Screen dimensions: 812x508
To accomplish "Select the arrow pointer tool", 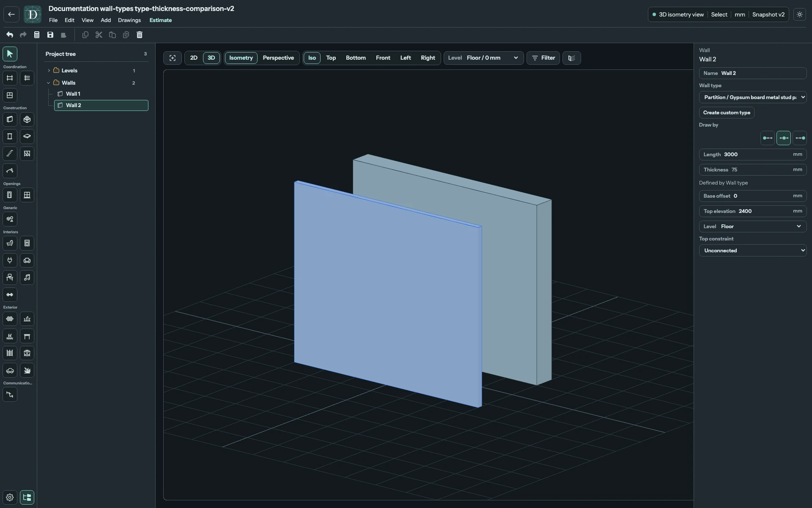I will click(x=10, y=54).
